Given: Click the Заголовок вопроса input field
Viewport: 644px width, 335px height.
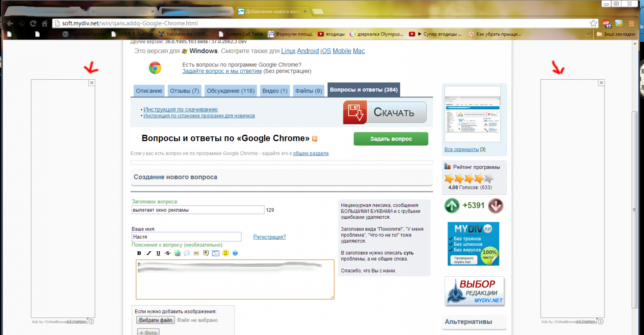Looking at the screenshot, I should coord(198,210).
